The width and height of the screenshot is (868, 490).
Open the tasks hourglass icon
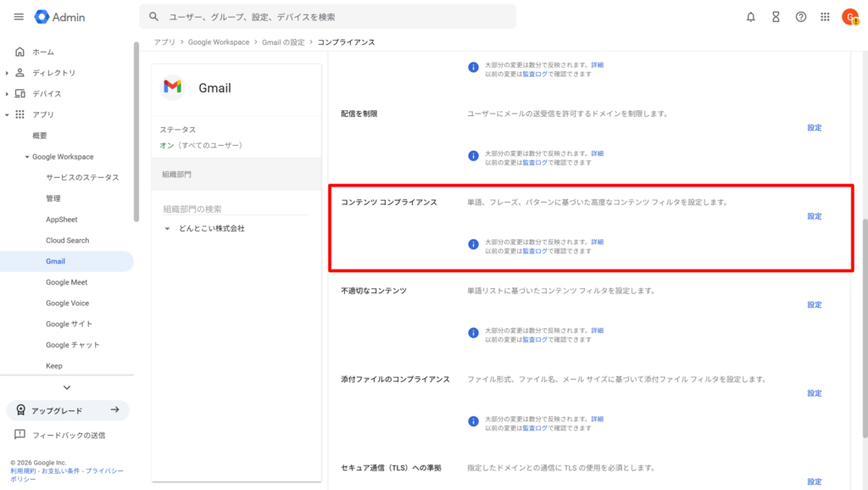click(x=775, y=17)
